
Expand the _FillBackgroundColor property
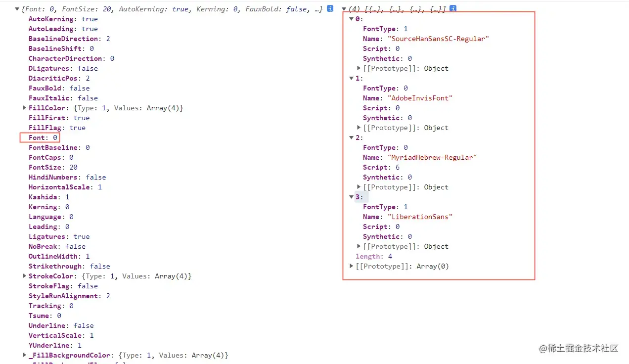(25, 355)
